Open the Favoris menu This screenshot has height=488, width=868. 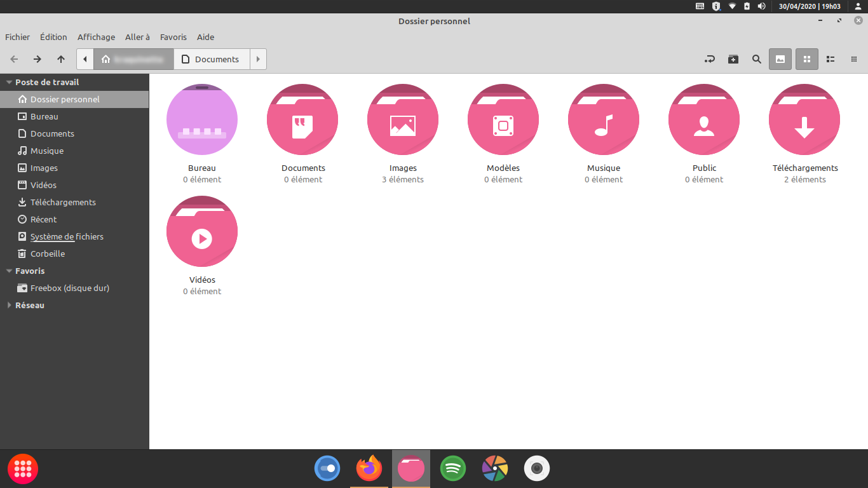173,37
